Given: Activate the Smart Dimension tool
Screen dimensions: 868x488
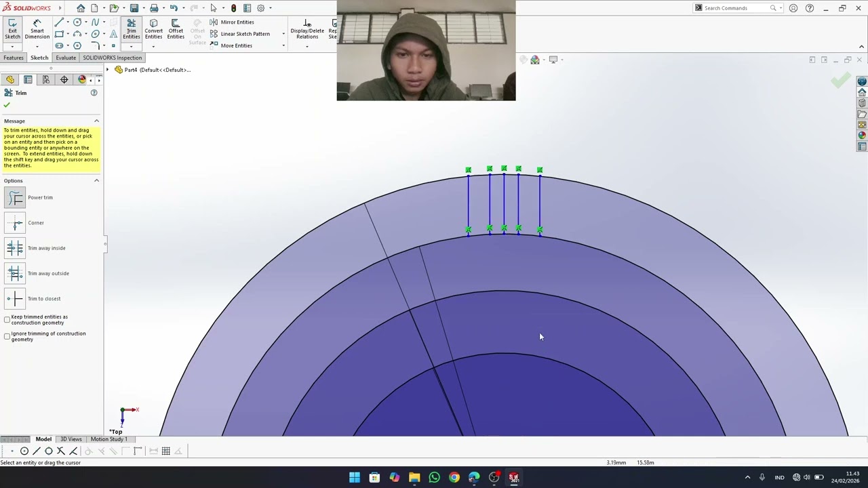Looking at the screenshot, I should click(x=37, y=28).
